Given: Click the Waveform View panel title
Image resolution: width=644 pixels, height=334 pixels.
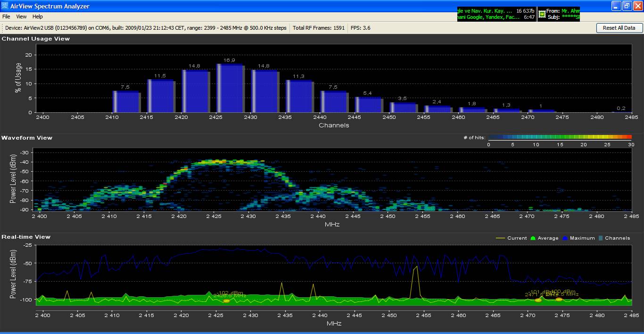Looking at the screenshot, I should pos(27,138).
